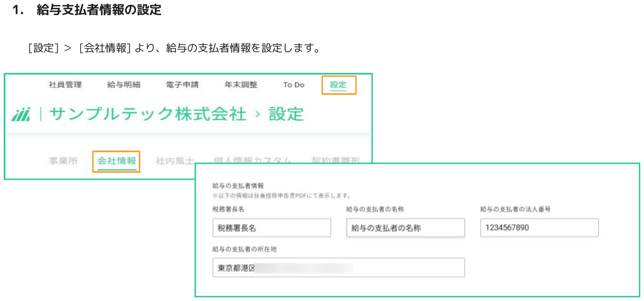This screenshot has height=301, width=644.
Task: Select the 設定 menu item
Action: tap(338, 85)
